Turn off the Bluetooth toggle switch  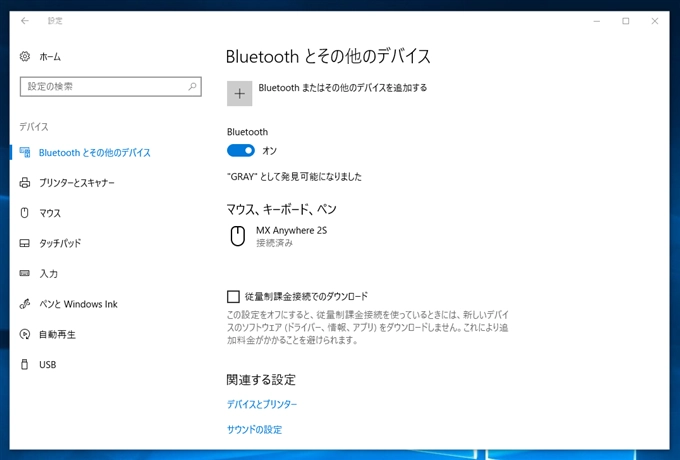[241, 150]
